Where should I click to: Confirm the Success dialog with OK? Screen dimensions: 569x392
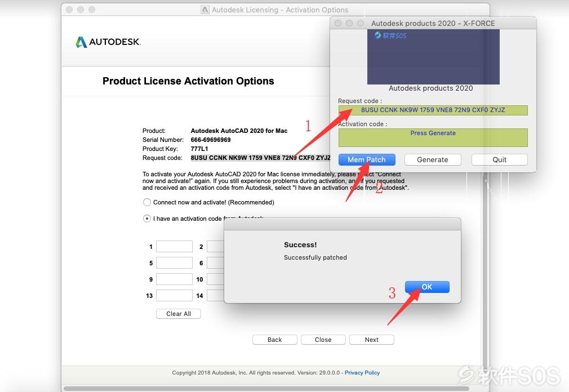[427, 287]
